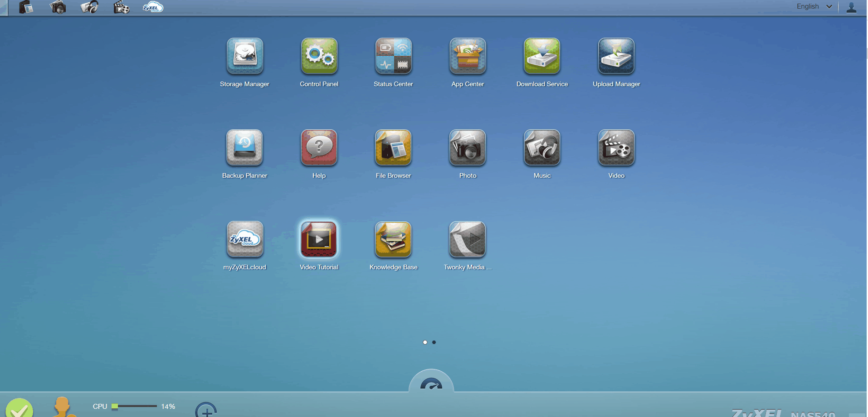868x417 pixels.
Task: Open Storage Manager app
Action: [x=244, y=56]
